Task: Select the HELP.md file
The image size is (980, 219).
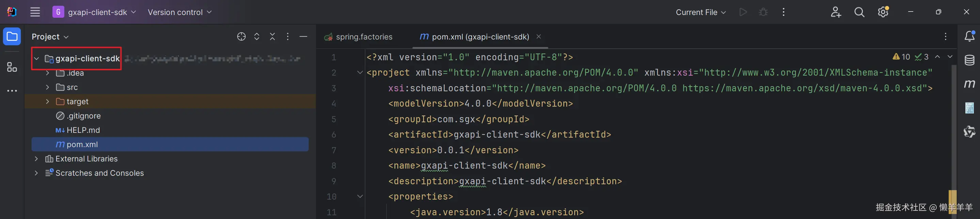Action: pyautogui.click(x=83, y=130)
